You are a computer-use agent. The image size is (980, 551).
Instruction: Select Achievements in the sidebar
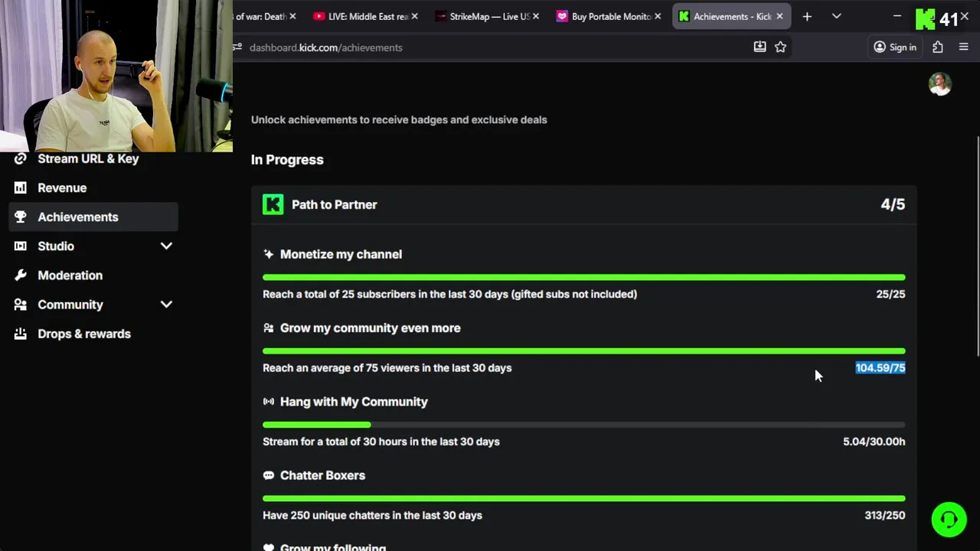coord(93,217)
